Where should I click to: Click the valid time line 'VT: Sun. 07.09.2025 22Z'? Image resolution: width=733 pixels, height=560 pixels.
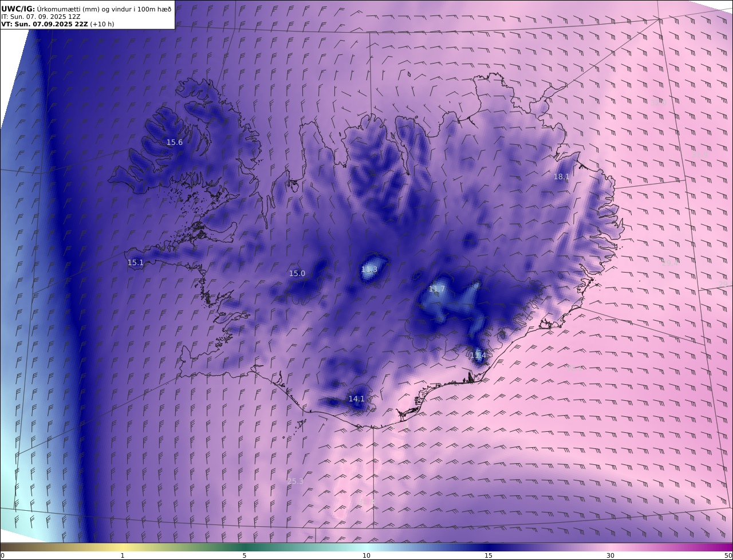coord(44,25)
